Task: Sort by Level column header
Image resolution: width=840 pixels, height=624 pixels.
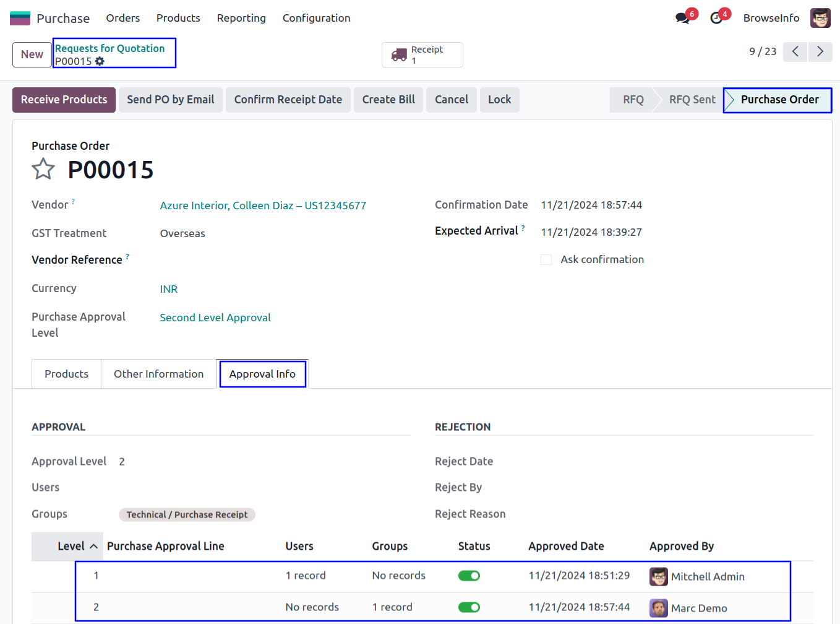Action: [x=71, y=546]
